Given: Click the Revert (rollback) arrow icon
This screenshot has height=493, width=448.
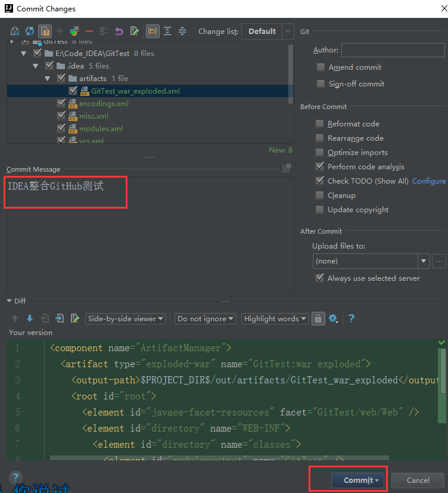Looking at the screenshot, I should 119,31.
